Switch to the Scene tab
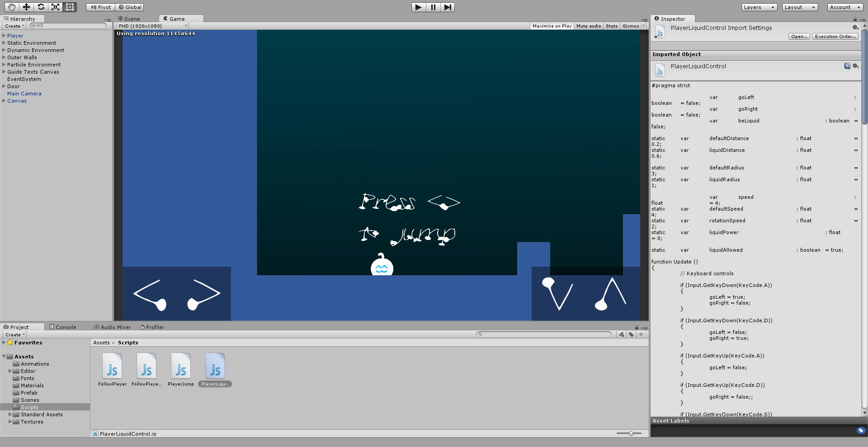The image size is (868, 447). [x=129, y=19]
